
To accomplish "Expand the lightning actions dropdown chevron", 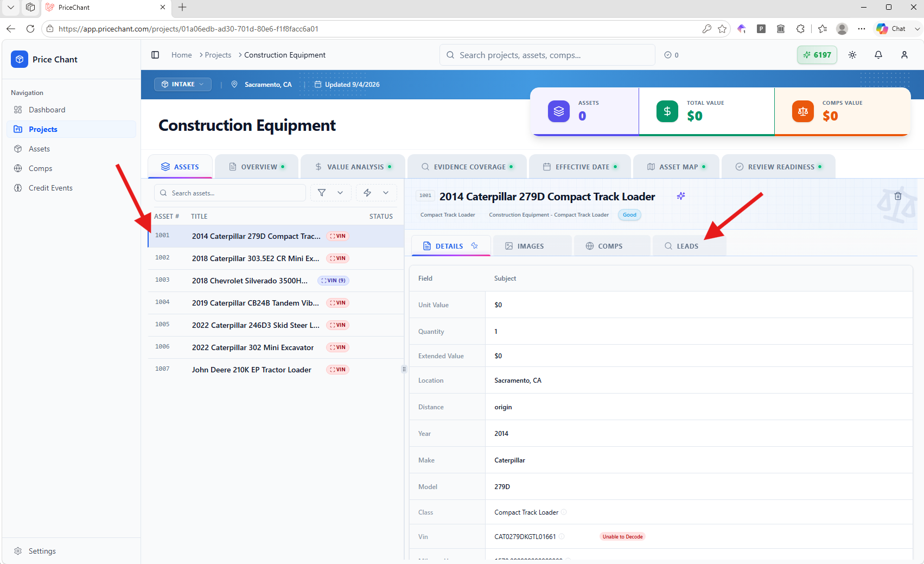I will 386,193.
